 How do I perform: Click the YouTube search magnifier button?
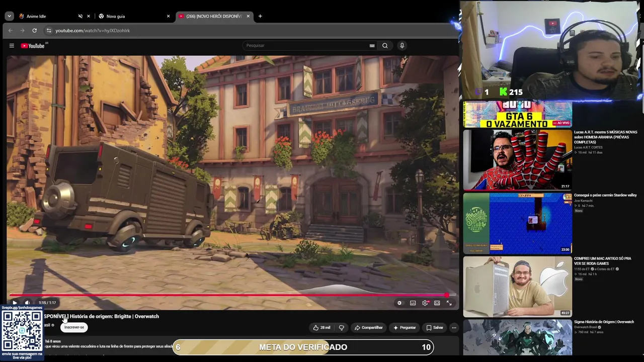click(x=385, y=46)
